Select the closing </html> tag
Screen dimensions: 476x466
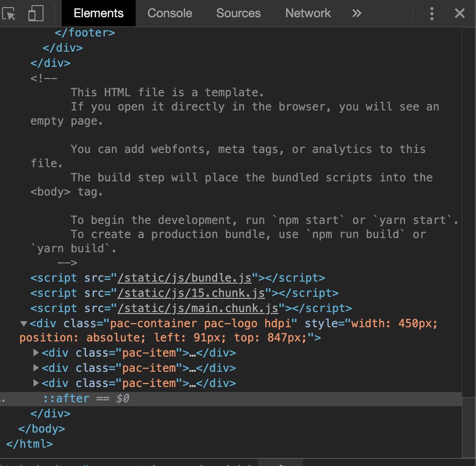pos(29,444)
